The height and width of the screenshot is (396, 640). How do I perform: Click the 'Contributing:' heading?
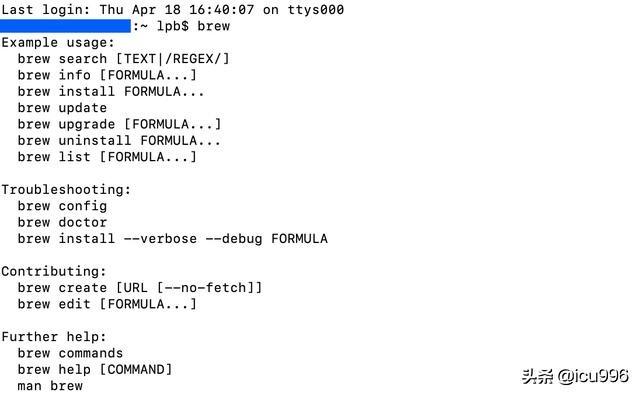(x=54, y=271)
